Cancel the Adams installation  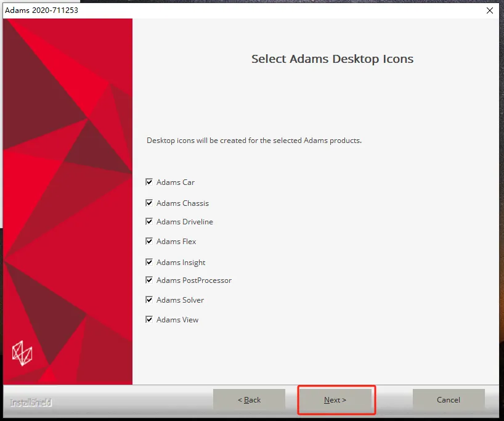[449, 400]
